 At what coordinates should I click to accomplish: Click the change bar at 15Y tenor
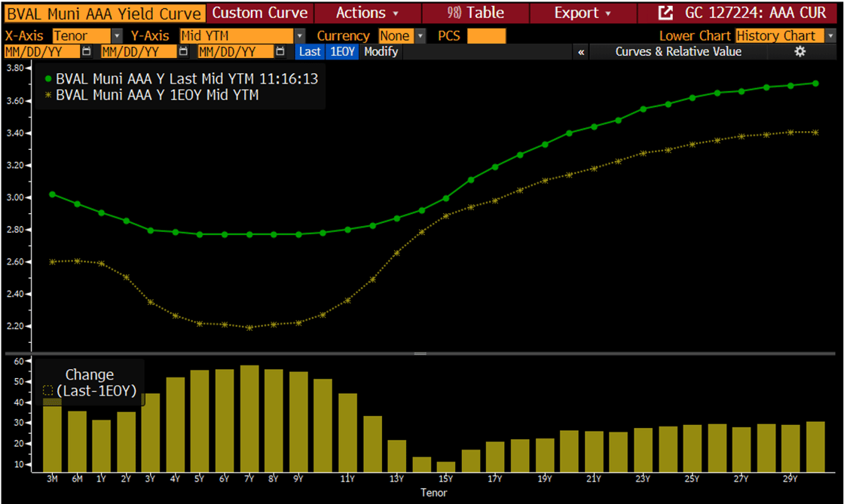pyautogui.click(x=445, y=467)
